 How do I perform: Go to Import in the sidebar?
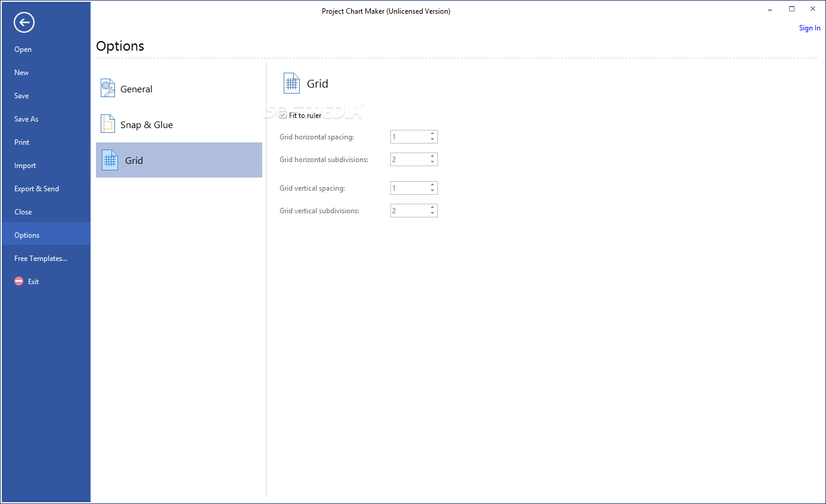click(x=46, y=166)
